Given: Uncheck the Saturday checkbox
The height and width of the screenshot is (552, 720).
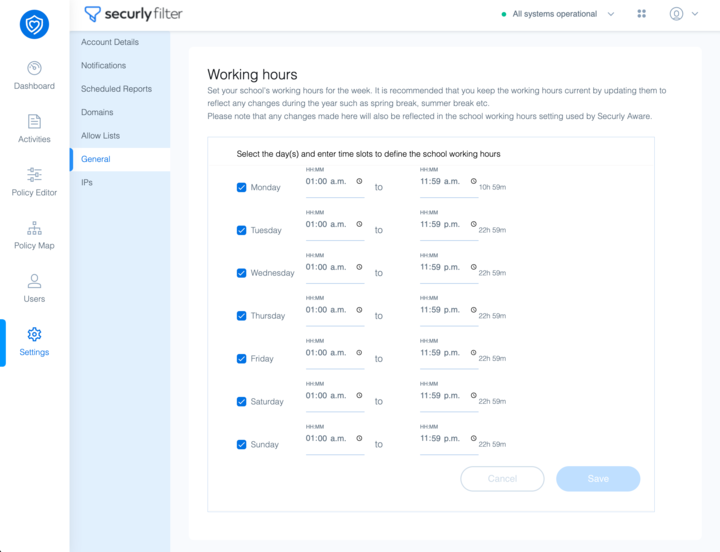Looking at the screenshot, I should [242, 401].
